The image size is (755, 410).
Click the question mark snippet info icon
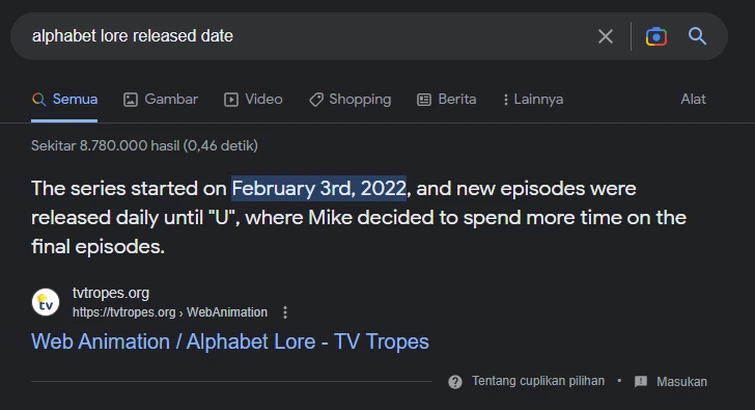point(455,382)
